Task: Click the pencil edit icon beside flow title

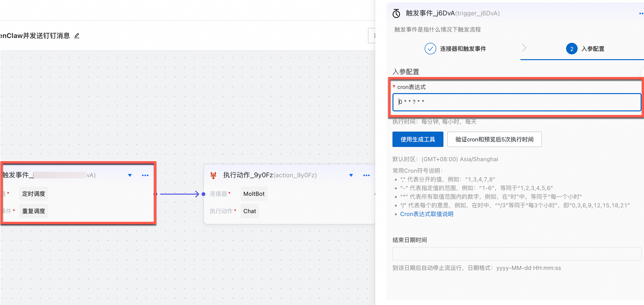Action: pyautogui.click(x=77, y=36)
